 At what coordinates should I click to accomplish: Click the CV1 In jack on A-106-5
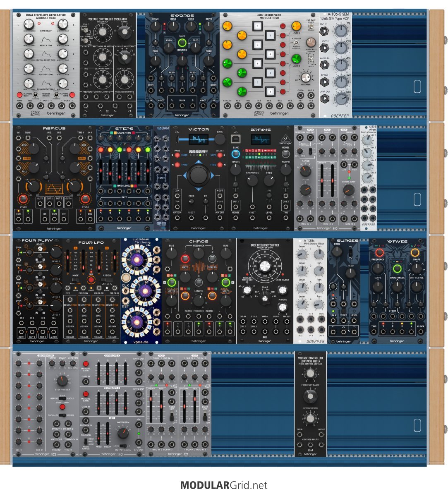(x=324, y=31)
